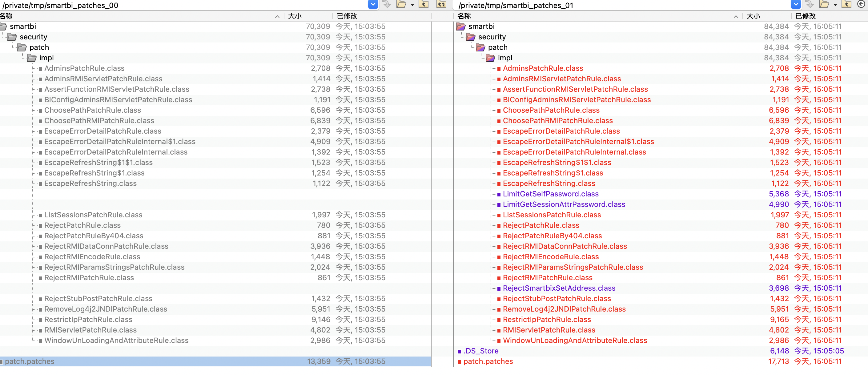This screenshot has width=868, height=375.
Task: Select EscapeErrorDetailPatchRuleInternal$1.class in left pane
Action: click(x=120, y=142)
